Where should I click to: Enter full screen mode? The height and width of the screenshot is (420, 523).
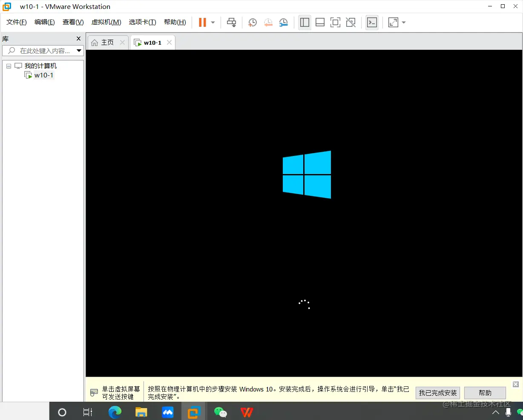coord(336,23)
